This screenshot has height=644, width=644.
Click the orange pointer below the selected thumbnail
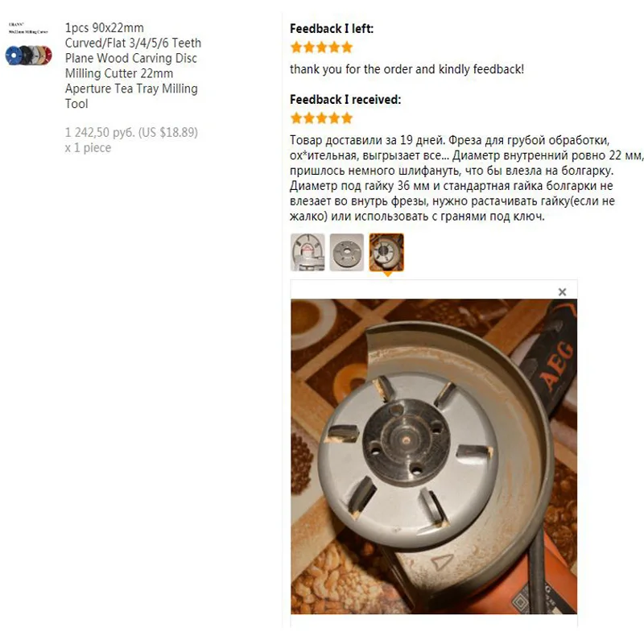[x=387, y=274]
